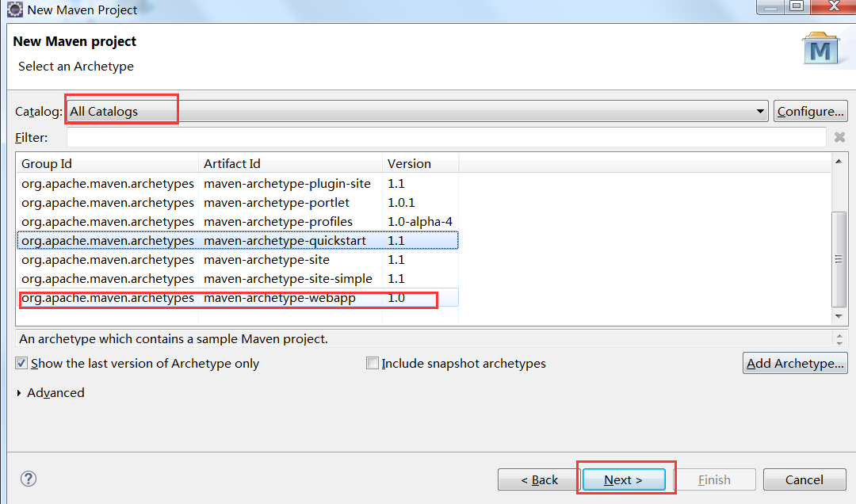Enable 'Include snapshot archetypes' checkbox
The height and width of the screenshot is (504, 856).
[x=373, y=363]
